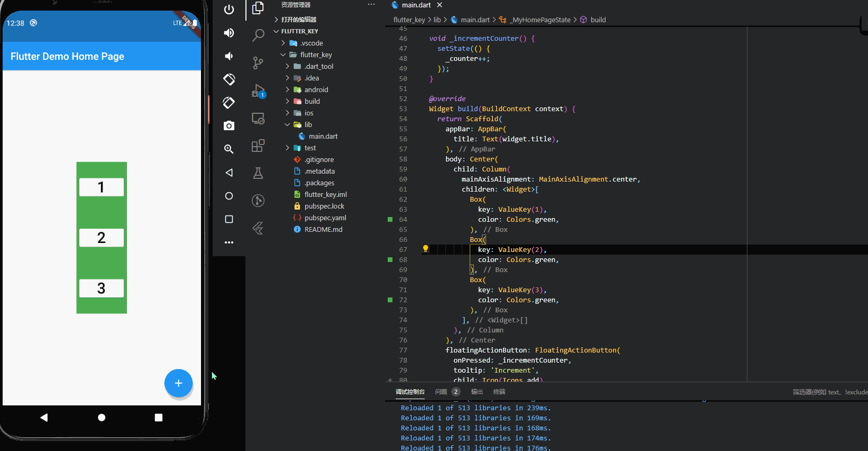
Task: Click the debug console filter input
Action: 829,392
